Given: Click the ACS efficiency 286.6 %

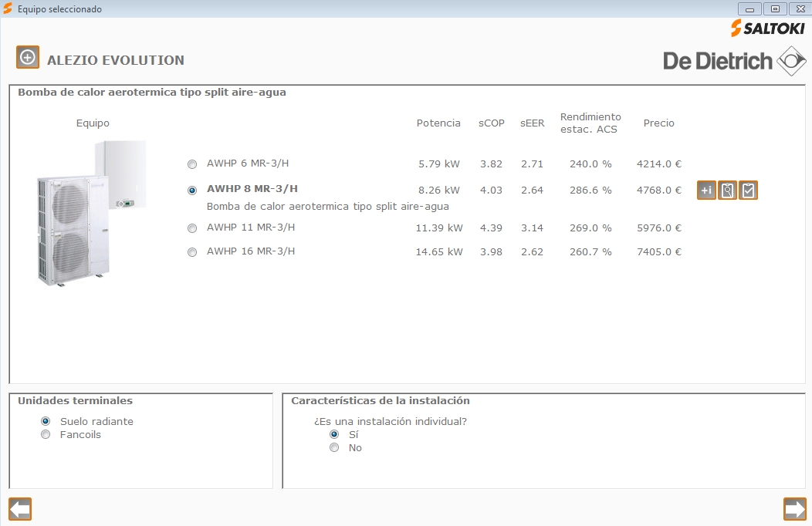Looking at the screenshot, I should click(590, 191).
